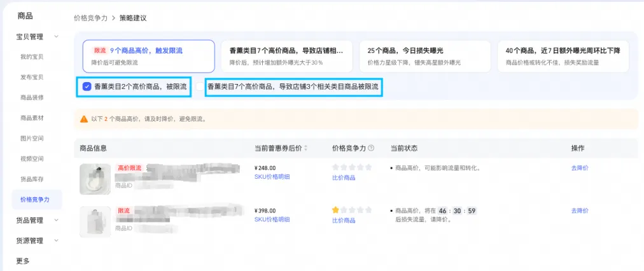
Task: Check 香薰类目7个高价商品 相关类目被限流 checkbox
Action: pos(200,87)
